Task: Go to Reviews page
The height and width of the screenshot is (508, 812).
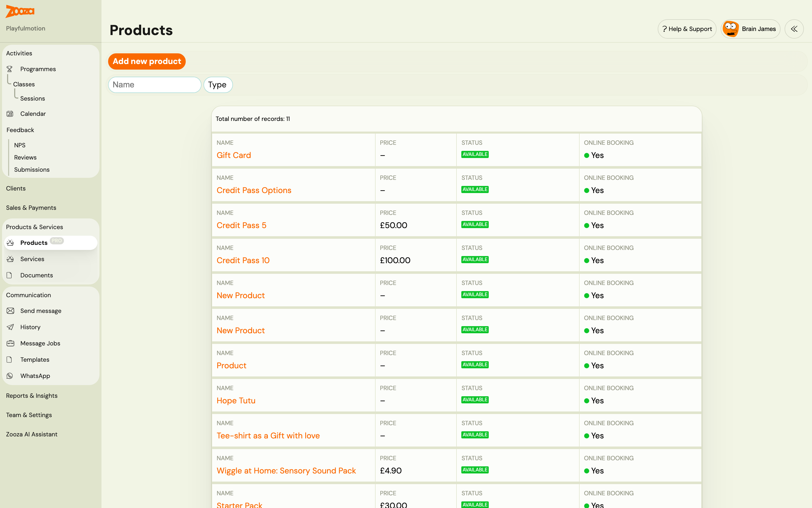Action: (25, 157)
